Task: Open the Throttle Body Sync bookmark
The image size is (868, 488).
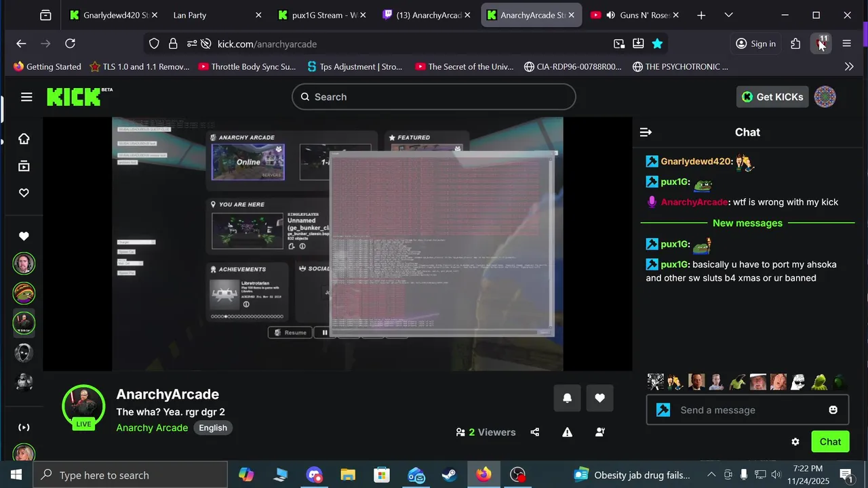Action: click(248, 66)
